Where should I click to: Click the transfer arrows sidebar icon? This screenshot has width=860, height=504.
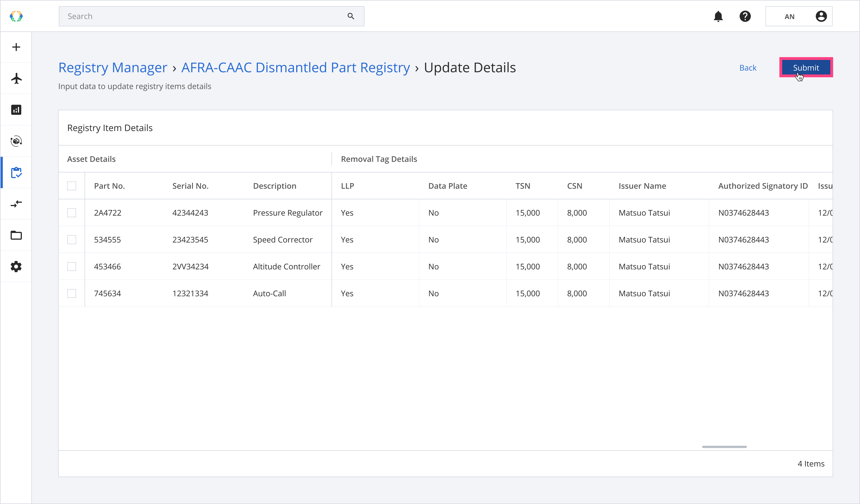pos(16,204)
